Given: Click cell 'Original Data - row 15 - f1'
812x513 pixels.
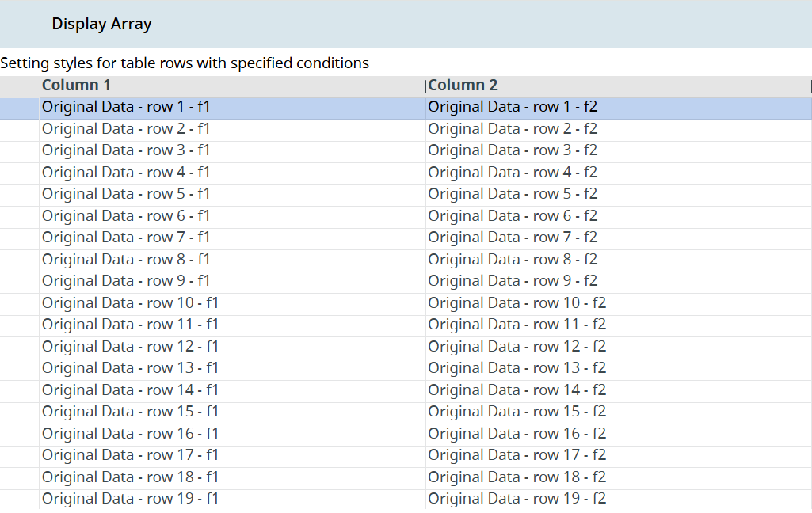Looking at the screenshot, I should (130, 412).
